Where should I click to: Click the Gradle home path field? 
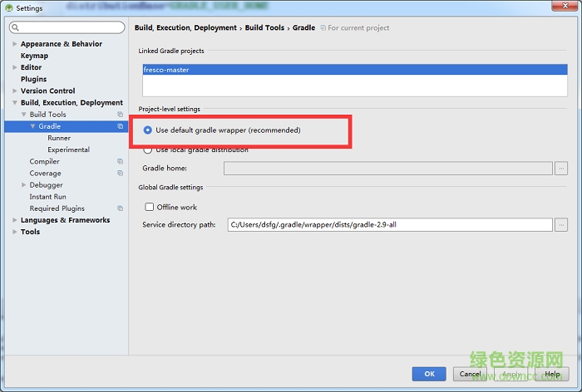pyautogui.click(x=388, y=169)
